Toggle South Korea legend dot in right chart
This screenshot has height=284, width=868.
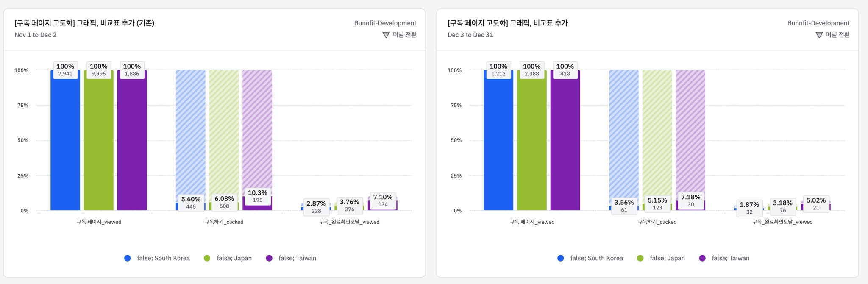tap(561, 258)
